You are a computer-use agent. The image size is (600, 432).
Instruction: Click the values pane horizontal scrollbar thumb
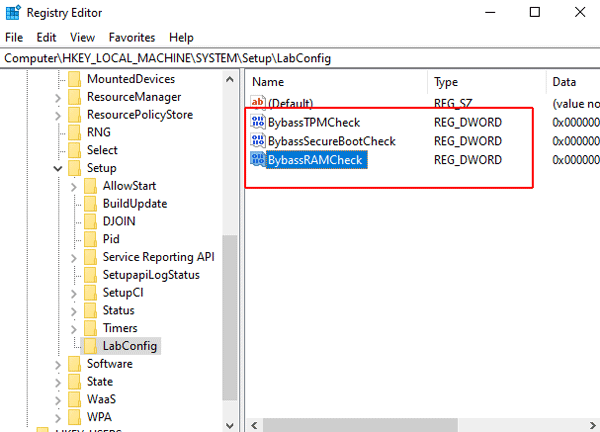click(x=360, y=425)
